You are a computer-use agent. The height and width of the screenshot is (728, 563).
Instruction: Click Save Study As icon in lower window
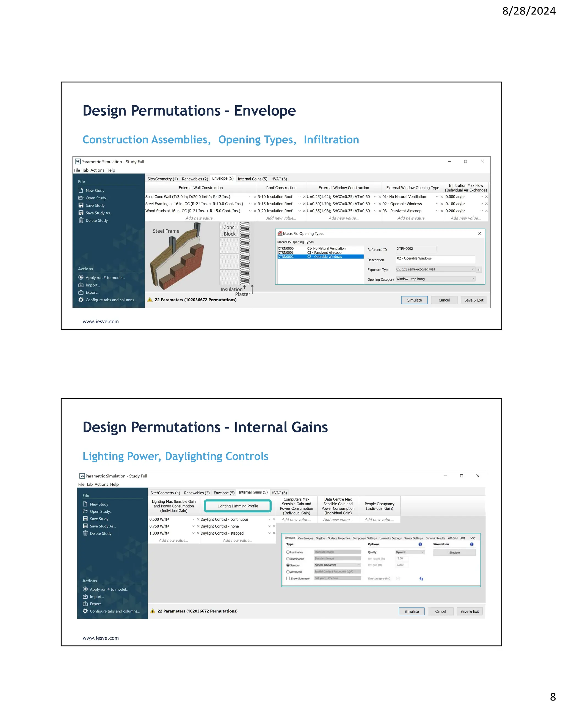(85, 526)
